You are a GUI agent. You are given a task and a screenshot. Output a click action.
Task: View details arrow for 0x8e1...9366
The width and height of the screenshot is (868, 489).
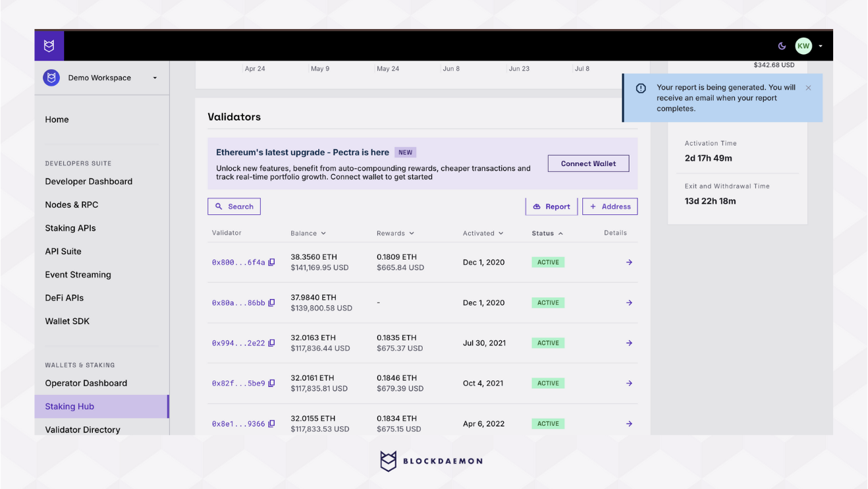[x=629, y=424]
